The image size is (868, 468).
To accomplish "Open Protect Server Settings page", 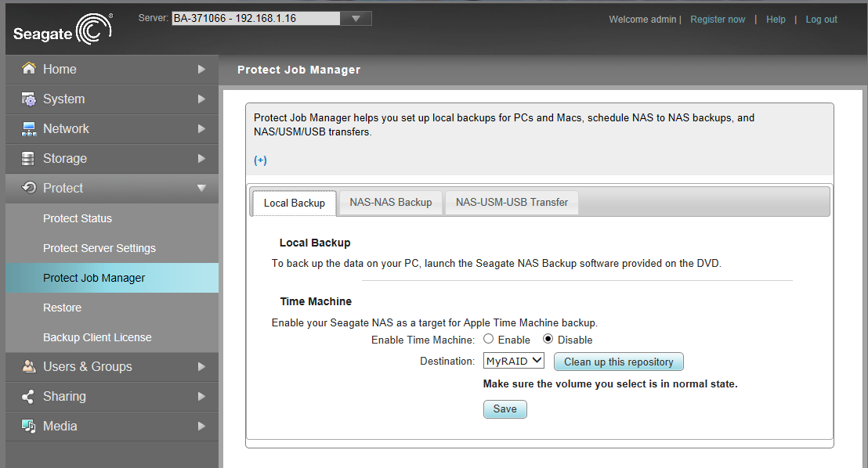I will (99, 248).
